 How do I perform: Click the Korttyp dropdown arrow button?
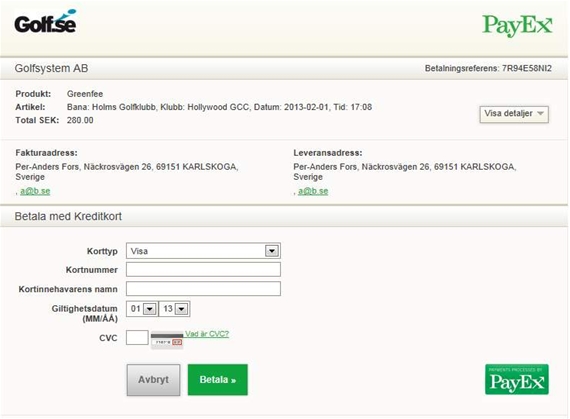point(272,251)
